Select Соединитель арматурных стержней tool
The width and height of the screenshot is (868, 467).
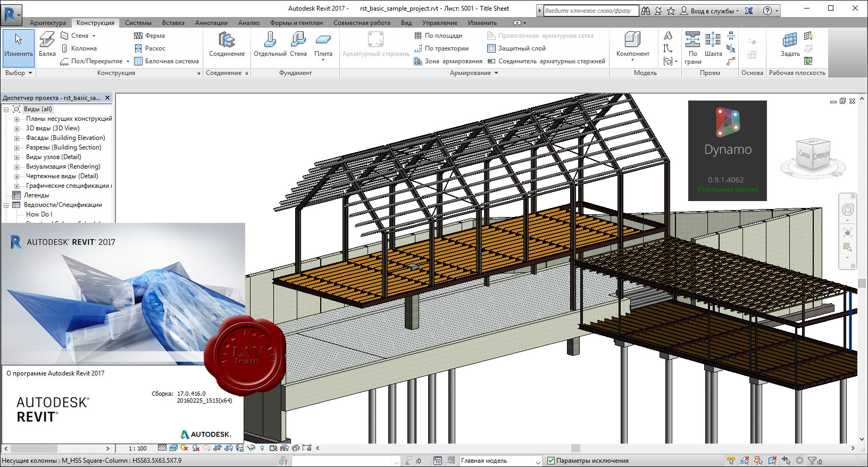click(546, 61)
